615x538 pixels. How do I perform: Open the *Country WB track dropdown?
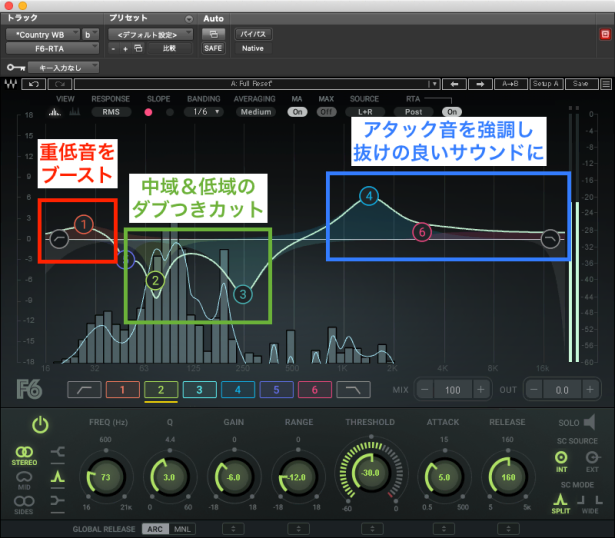43,35
